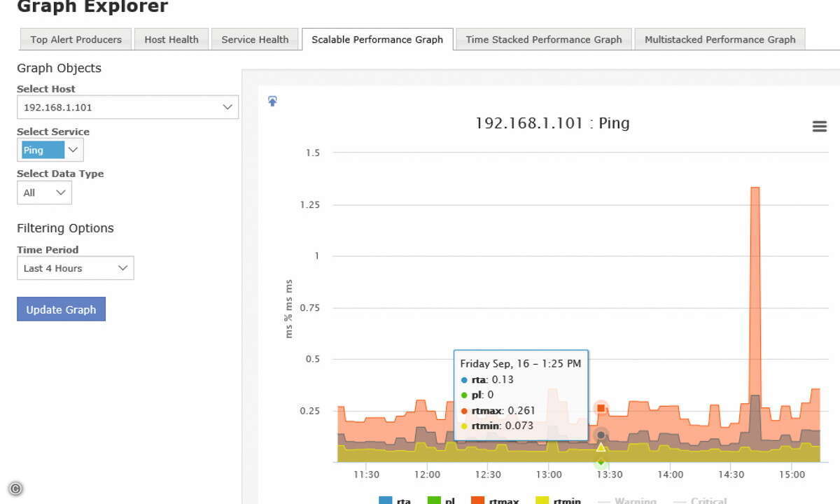Click the orange rtmax square data marker
The image size is (840, 504).
click(x=601, y=408)
